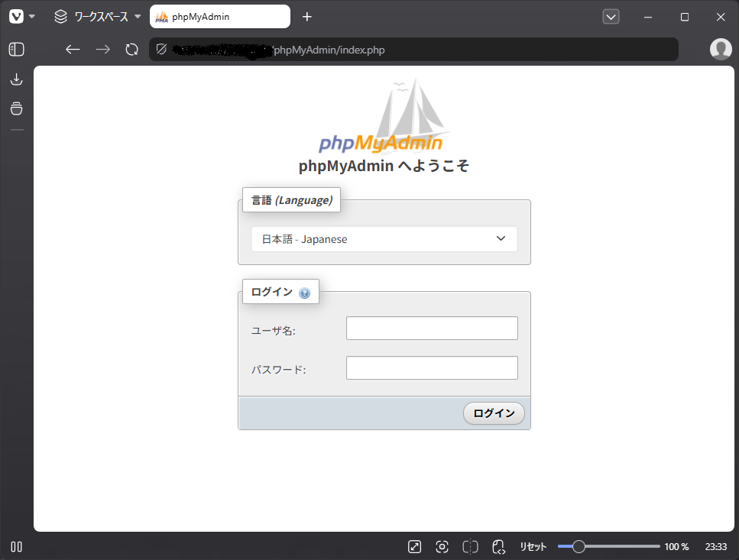The width and height of the screenshot is (739, 560).
Task: Focus the ユーザ名 username field
Action: (432, 329)
